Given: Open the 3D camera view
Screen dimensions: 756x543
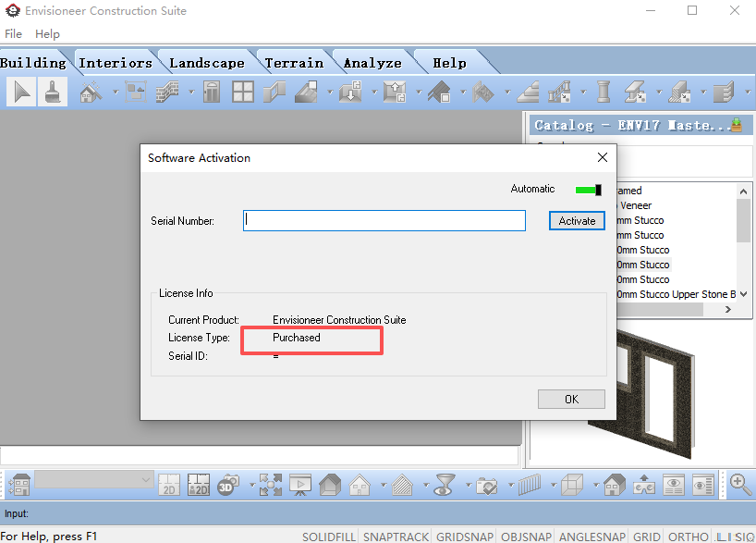Looking at the screenshot, I should click(x=228, y=485).
